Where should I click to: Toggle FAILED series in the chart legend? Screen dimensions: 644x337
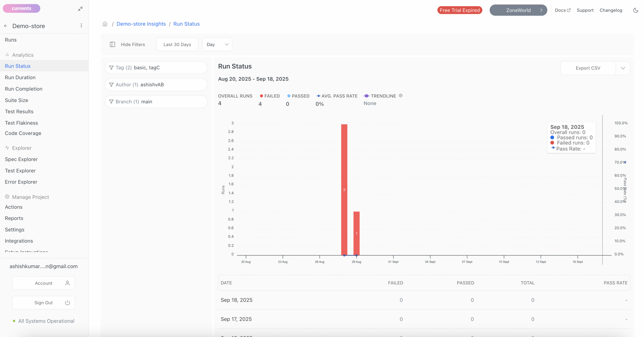pos(270,96)
